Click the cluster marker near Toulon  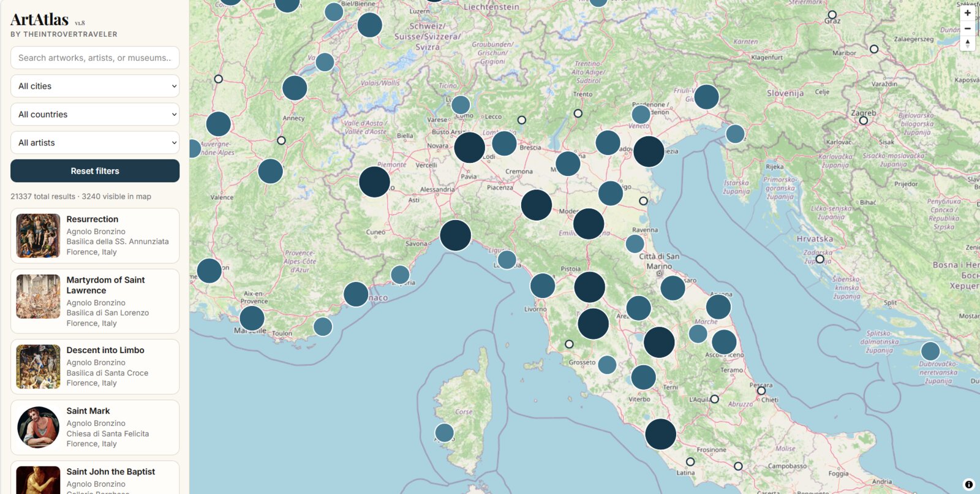tap(323, 327)
